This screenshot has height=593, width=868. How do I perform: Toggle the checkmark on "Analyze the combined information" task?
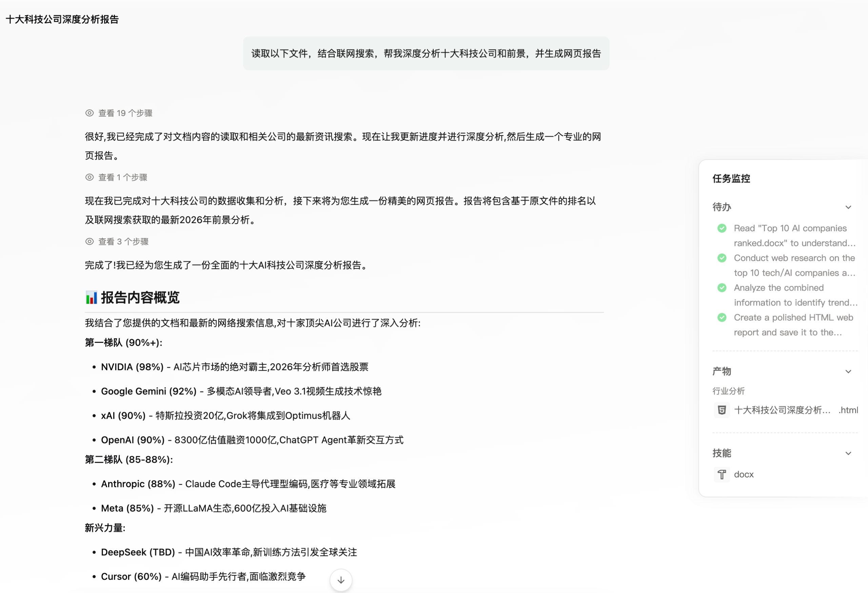coord(722,288)
